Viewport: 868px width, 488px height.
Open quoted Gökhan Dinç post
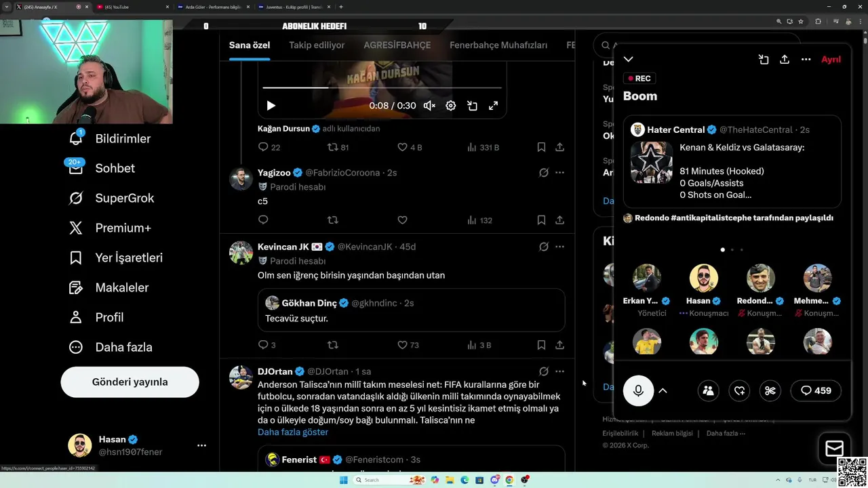point(411,310)
